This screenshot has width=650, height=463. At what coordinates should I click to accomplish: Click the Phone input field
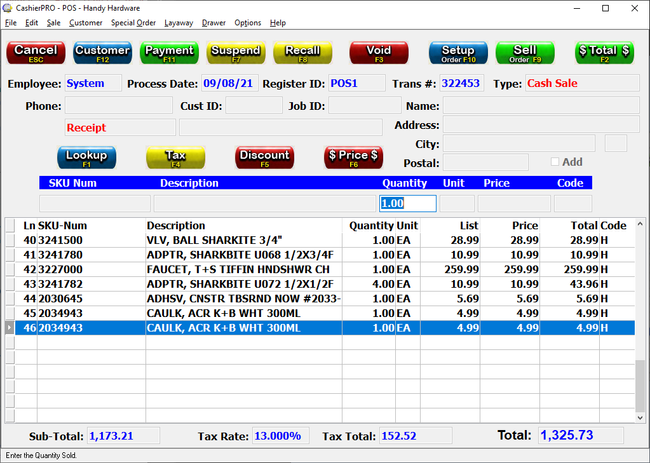click(119, 105)
